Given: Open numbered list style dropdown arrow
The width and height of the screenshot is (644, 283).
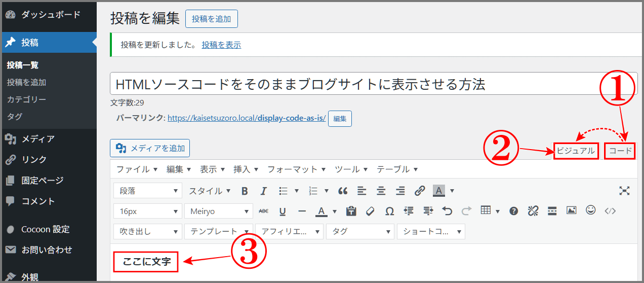Looking at the screenshot, I should tap(327, 191).
